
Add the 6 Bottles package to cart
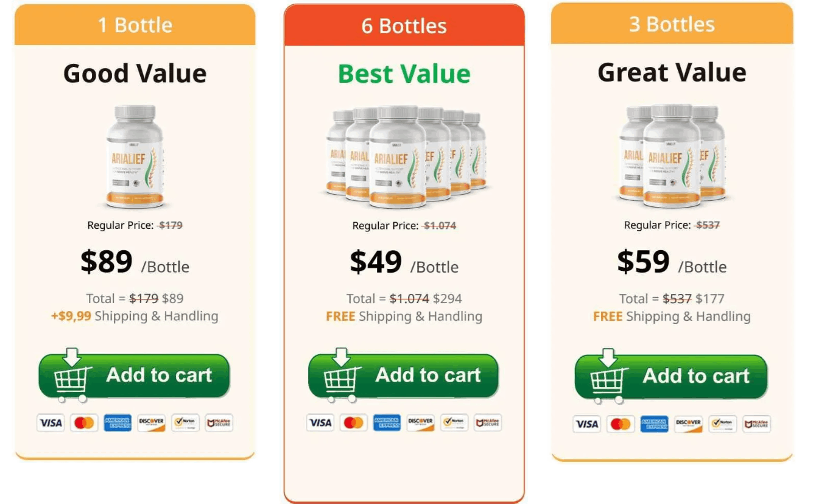pyautogui.click(x=404, y=376)
